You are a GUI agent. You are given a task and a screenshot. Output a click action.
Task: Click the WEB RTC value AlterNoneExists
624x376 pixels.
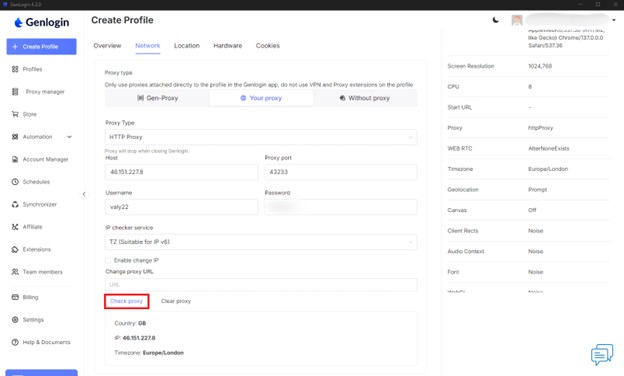pos(549,148)
